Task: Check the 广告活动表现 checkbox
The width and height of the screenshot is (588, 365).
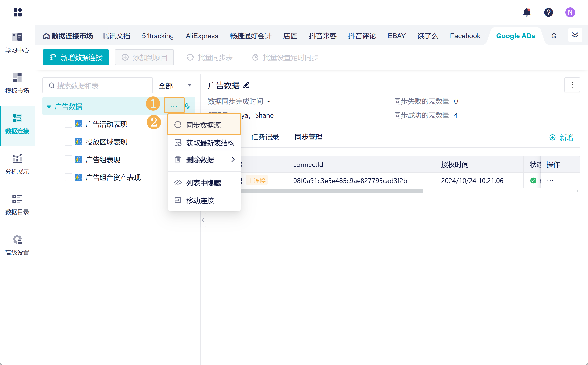Action: point(68,124)
